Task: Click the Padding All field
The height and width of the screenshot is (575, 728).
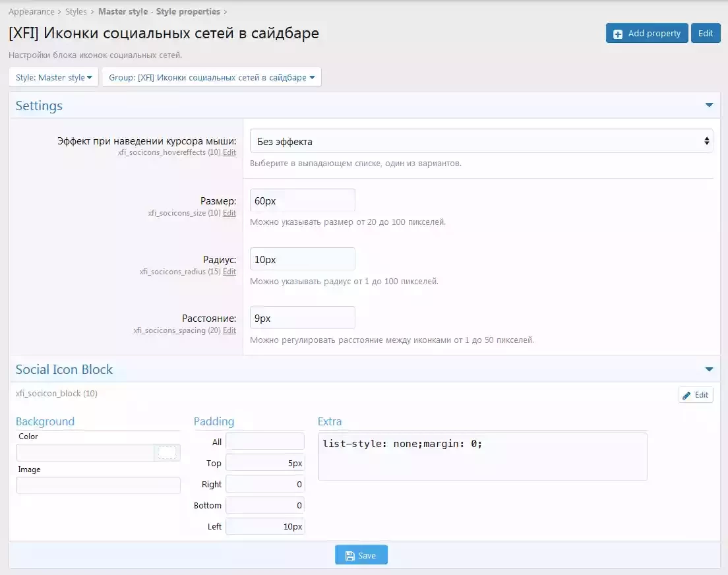Action: (x=265, y=442)
